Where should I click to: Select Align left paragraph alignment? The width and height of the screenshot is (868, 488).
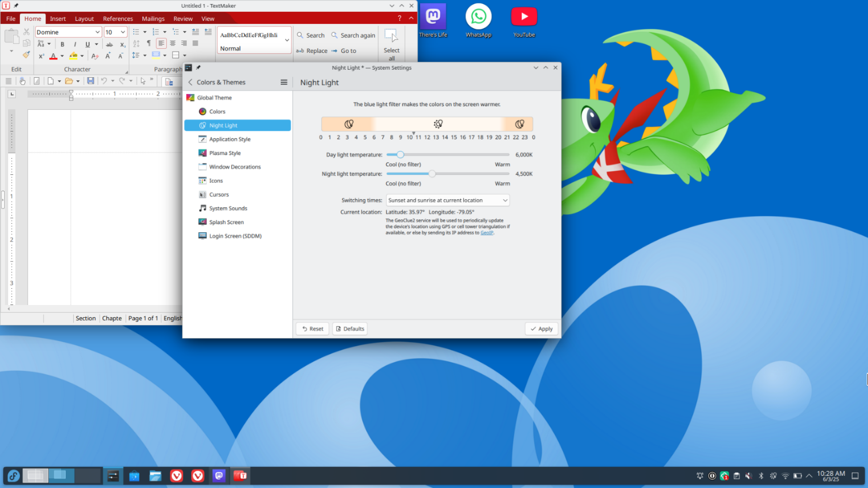point(161,43)
